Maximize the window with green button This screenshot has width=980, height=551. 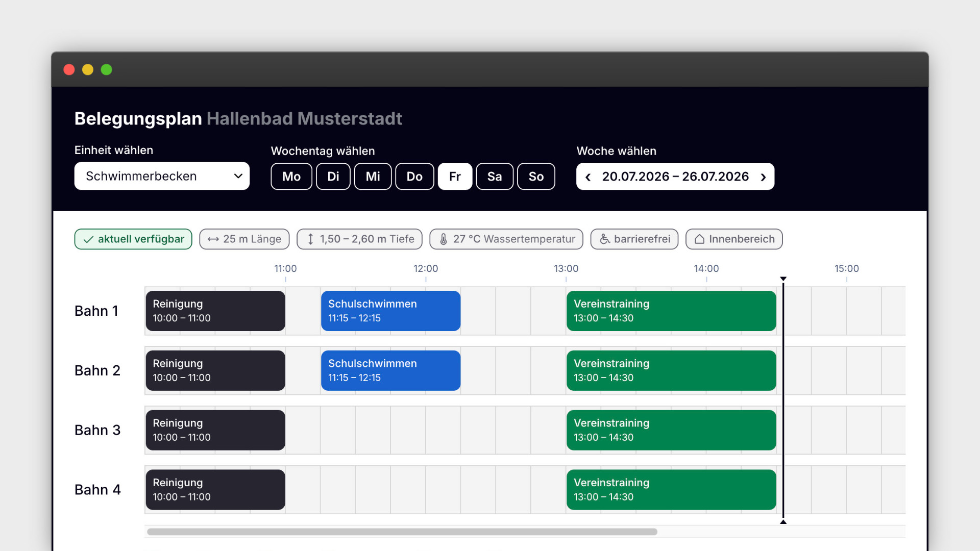click(x=106, y=70)
